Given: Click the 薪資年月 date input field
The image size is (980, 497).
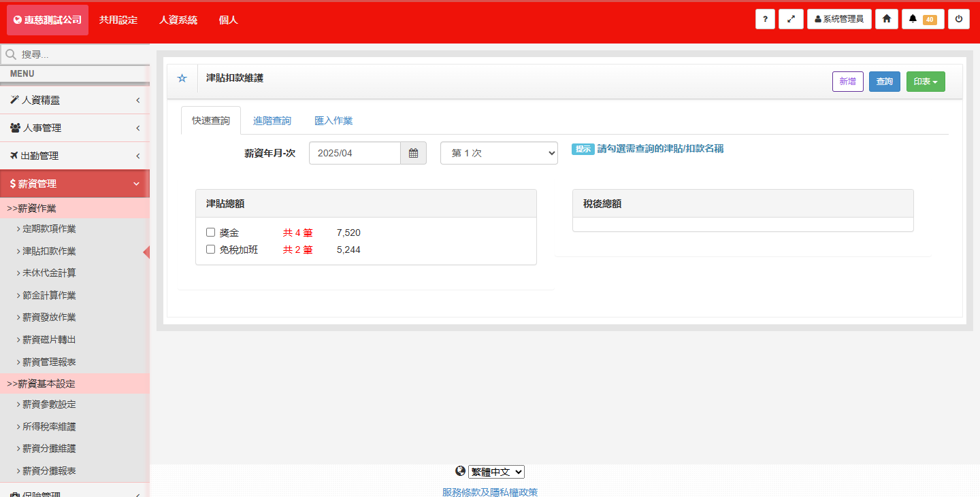Looking at the screenshot, I should click(x=355, y=153).
